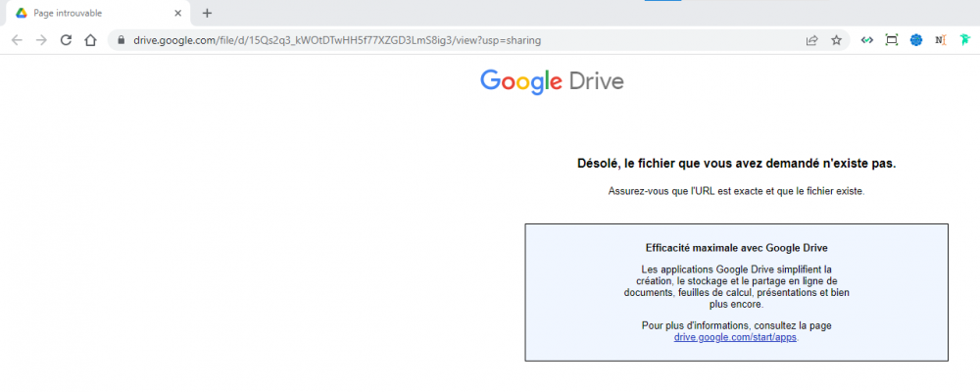Share this page using the share icon

pyautogui.click(x=811, y=40)
